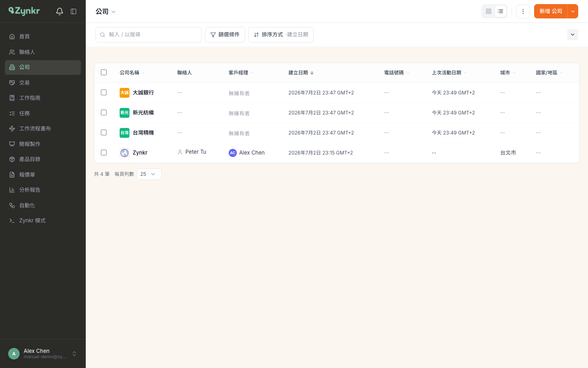
Task: Click the 新光紡織 company logo
Action: coord(125,113)
